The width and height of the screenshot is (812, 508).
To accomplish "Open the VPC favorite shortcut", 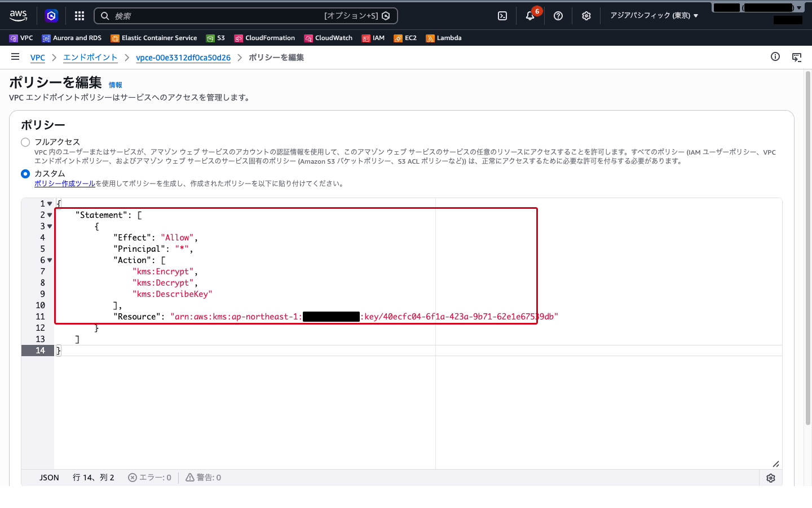I will (21, 38).
